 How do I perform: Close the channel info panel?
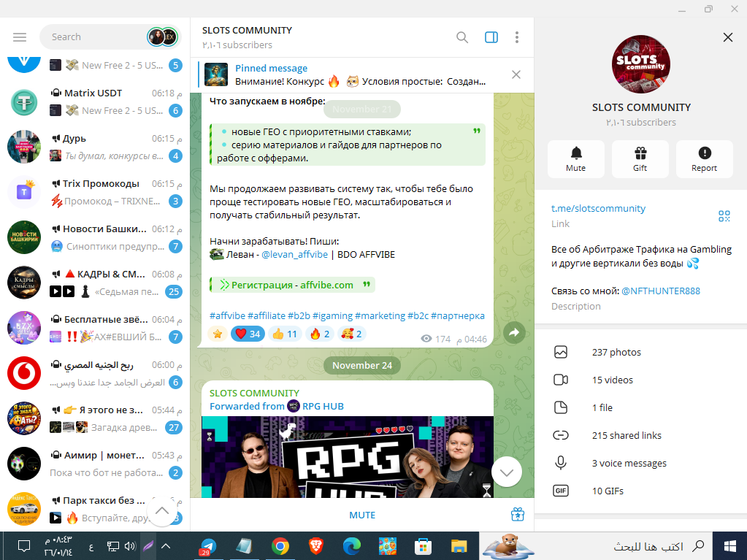tap(727, 37)
